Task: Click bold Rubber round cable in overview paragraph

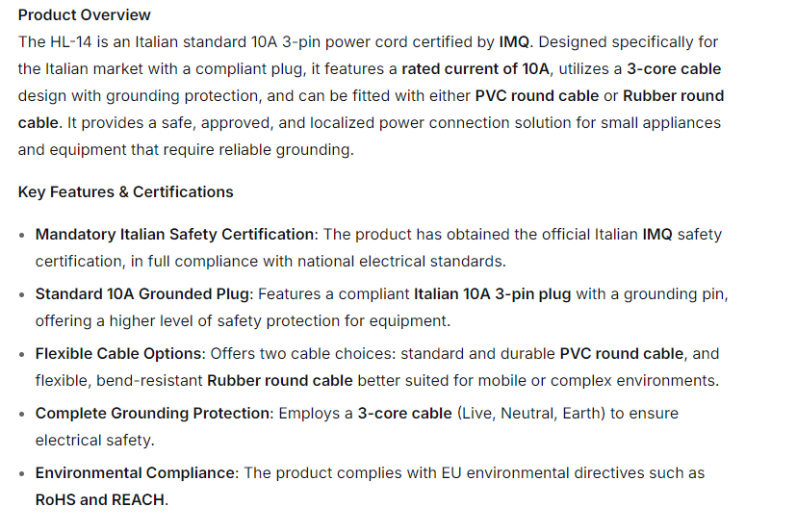Action: click(673, 95)
